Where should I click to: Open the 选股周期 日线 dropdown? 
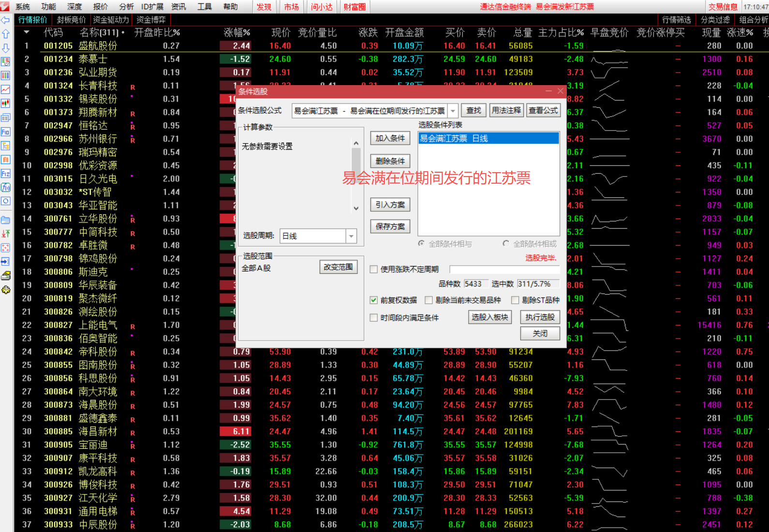pyautogui.click(x=351, y=236)
